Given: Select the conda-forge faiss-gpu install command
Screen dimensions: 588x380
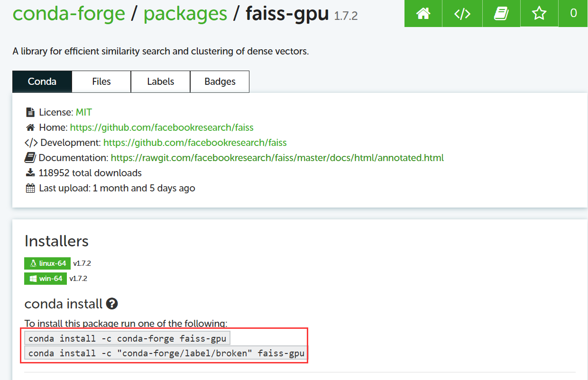Looking at the screenshot, I should pos(127,338).
